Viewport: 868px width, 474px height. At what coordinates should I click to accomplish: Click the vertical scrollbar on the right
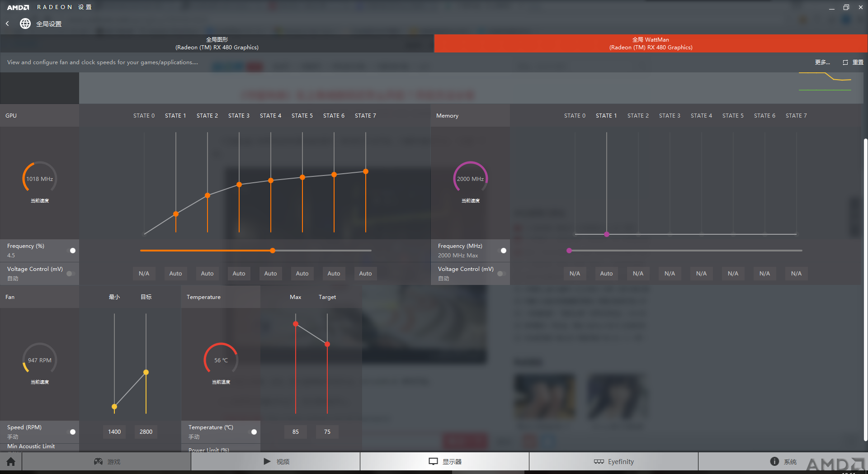point(865,289)
